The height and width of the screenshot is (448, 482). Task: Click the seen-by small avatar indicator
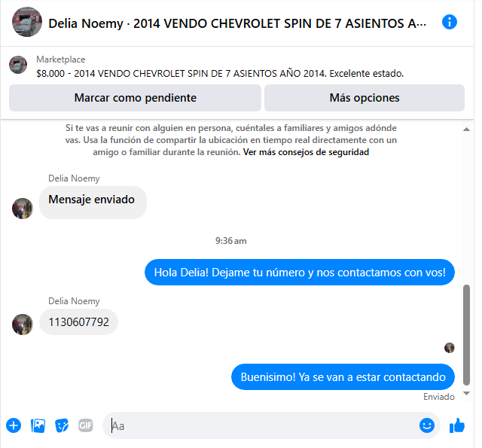[x=449, y=348]
